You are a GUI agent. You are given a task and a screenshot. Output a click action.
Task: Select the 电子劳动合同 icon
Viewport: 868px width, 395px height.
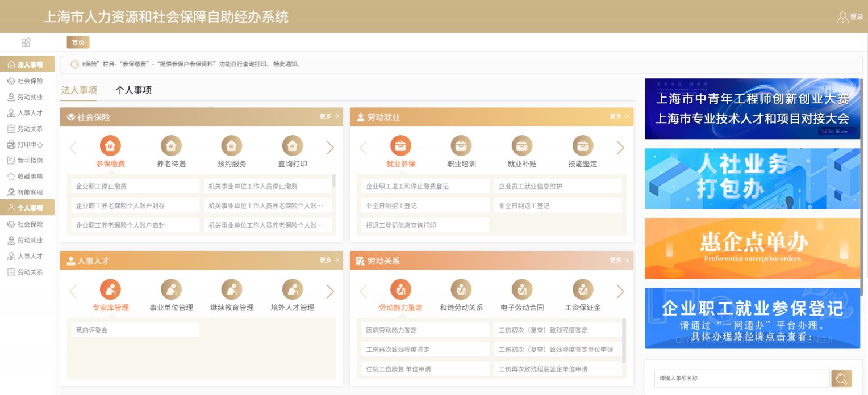pyautogui.click(x=522, y=289)
